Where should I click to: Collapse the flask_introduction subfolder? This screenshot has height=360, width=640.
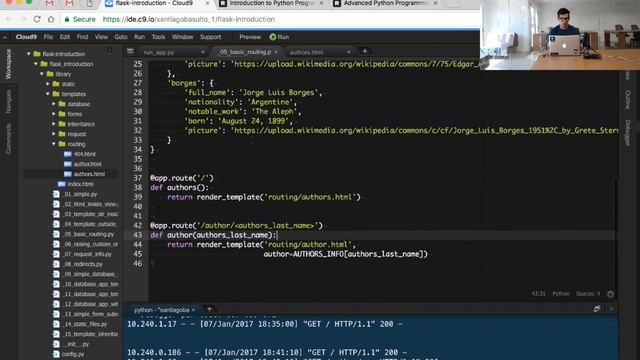click(x=36, y=64)
